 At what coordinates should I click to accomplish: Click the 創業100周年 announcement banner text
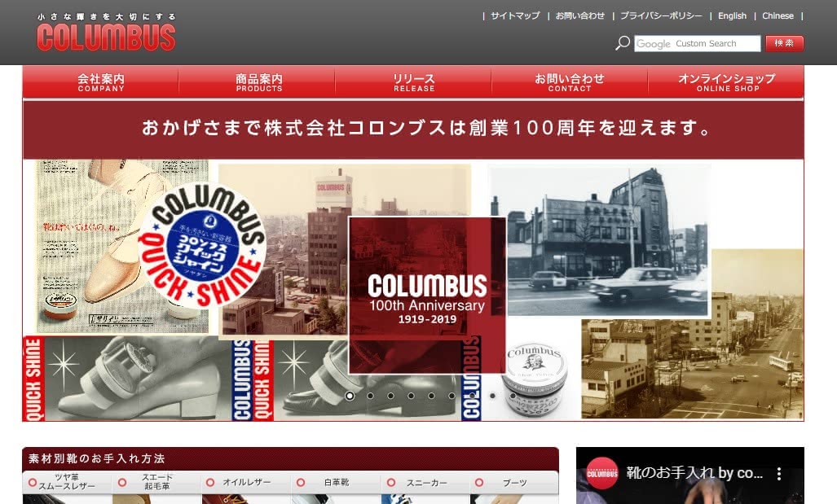pos(426,128)
